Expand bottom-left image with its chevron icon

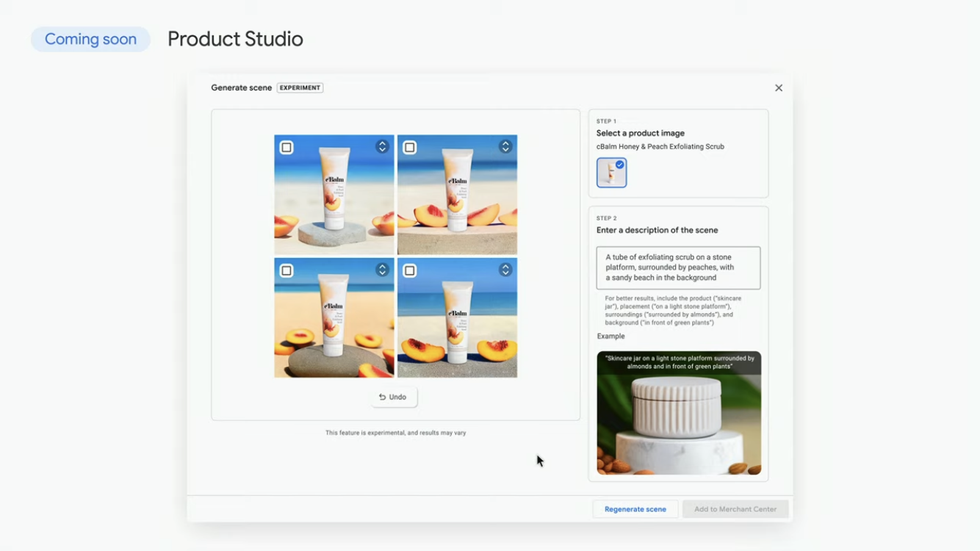(382, 270)
